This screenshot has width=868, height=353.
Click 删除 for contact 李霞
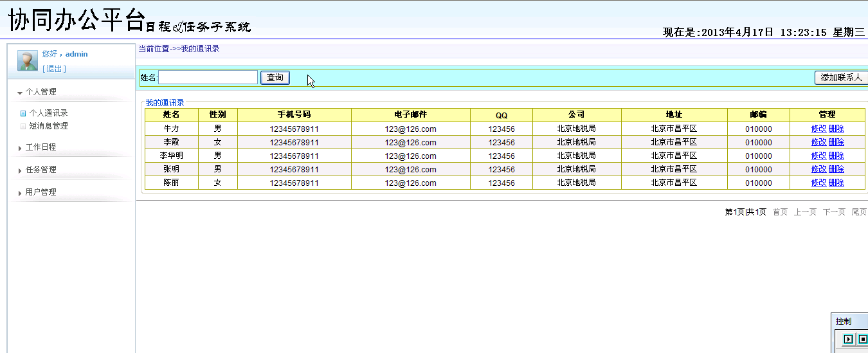coord(836,142)
